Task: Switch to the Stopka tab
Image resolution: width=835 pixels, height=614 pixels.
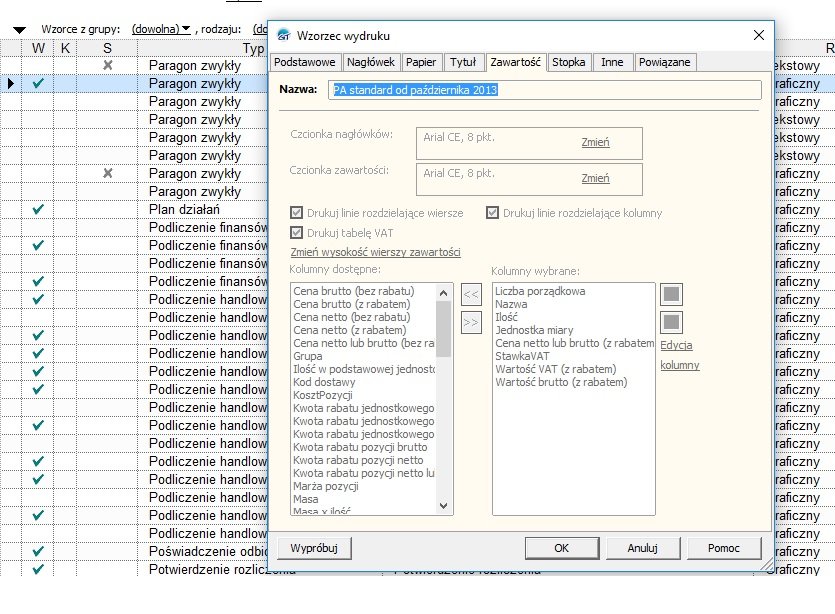Action: (x=569, y=62)
